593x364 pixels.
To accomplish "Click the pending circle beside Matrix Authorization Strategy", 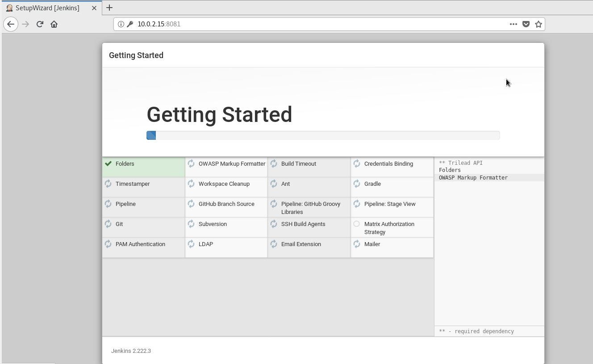I will pyautogui.click(x=357, y=224).
